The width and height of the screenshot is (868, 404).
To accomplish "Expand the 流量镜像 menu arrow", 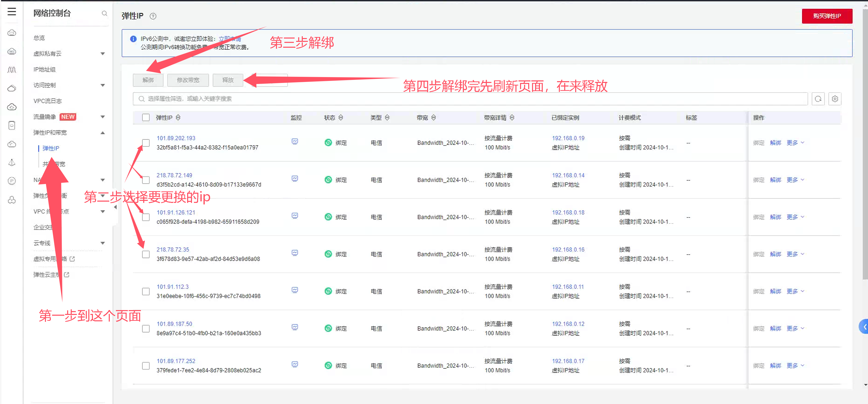I will (103, 117).
